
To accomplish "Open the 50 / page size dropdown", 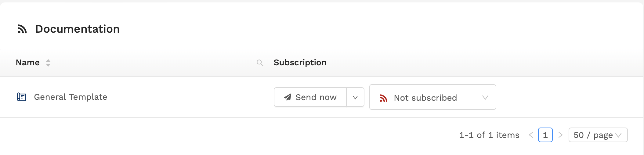I will click(598, 135).
